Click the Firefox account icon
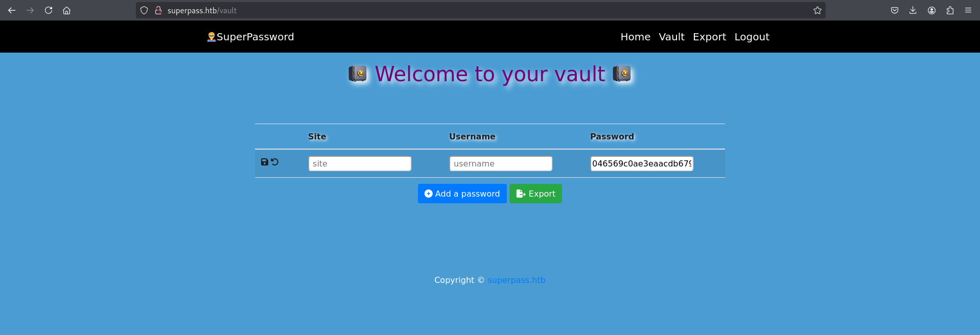The height and width of the screenshot is (335, 980). [931, 10]
